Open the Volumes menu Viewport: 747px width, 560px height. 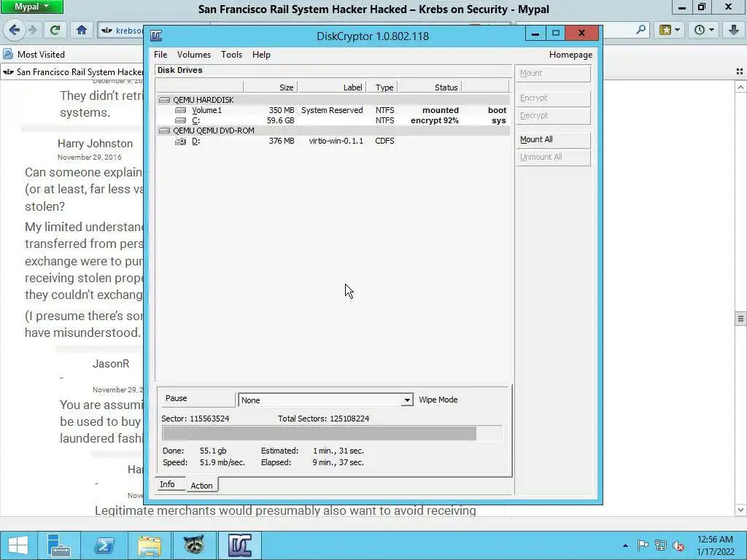point(194,55)
